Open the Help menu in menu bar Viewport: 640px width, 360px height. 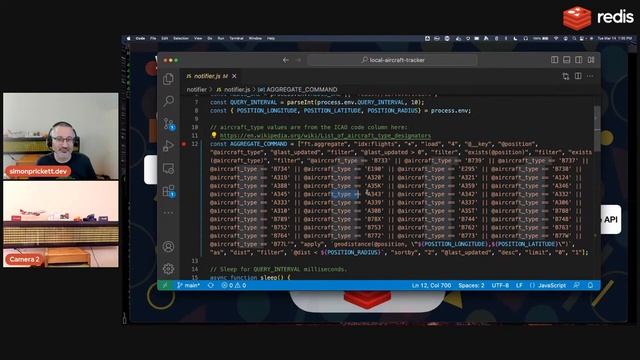click(x=271, y=38)
